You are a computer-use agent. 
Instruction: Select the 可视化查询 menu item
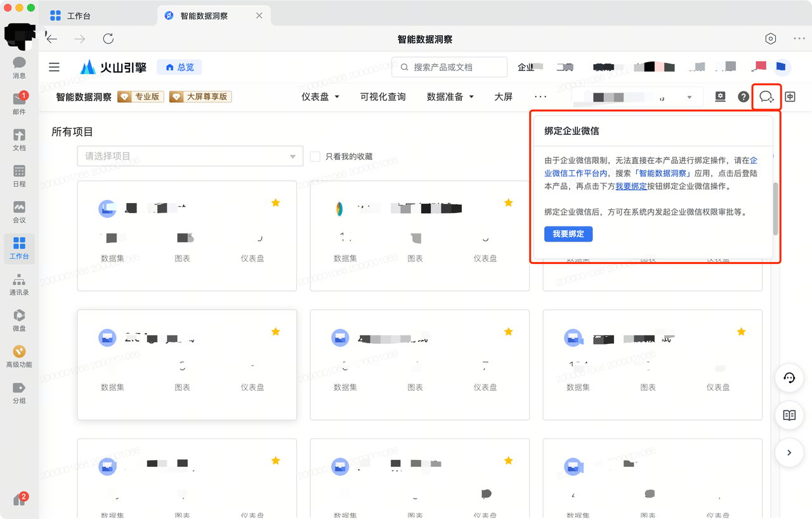click(383, 97)
